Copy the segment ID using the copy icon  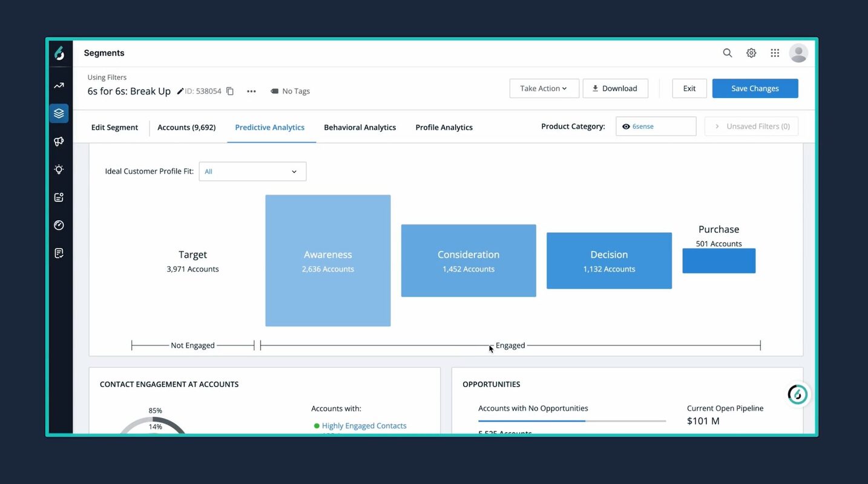coord(229,90)
